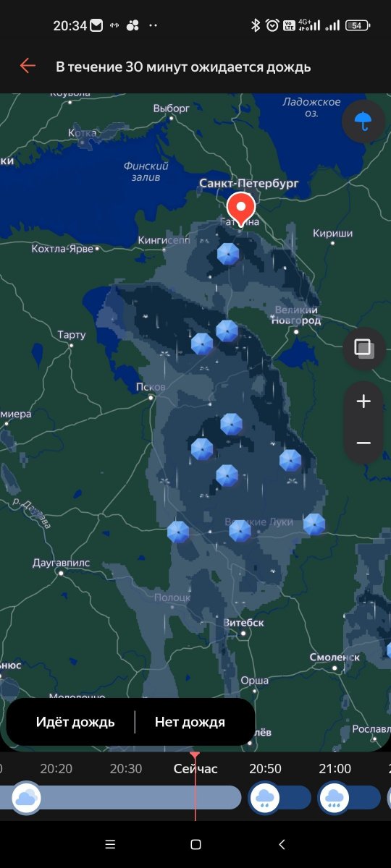Click the Санкт-Петербург city label
The width and height of the screenshot is (391, 868).
pyautogui.click(x=248, y=184)
